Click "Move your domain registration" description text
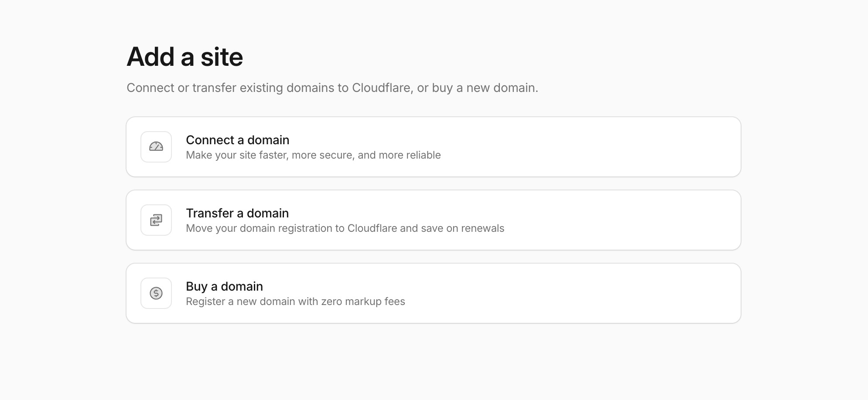The image size is (868, 400). pos(345,228)
